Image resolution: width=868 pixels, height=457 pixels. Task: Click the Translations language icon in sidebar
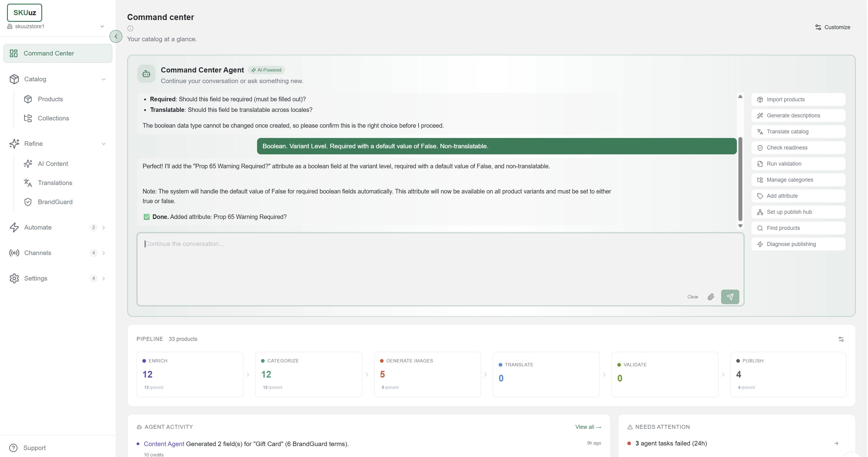pyautogui.click(x=28, y=183)
